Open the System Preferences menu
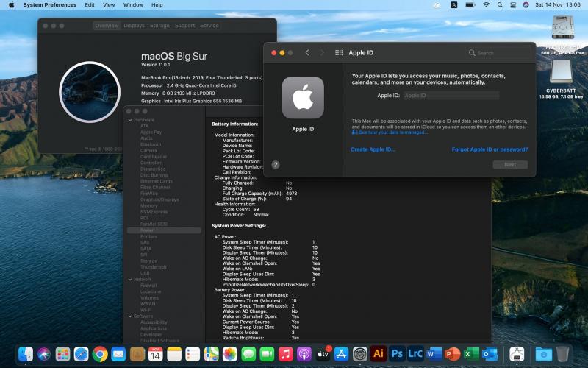 point(49,5)
